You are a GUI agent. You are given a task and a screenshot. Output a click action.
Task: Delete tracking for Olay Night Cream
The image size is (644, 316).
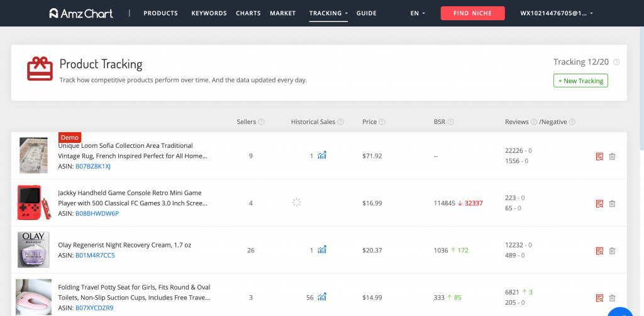(612, 251)
